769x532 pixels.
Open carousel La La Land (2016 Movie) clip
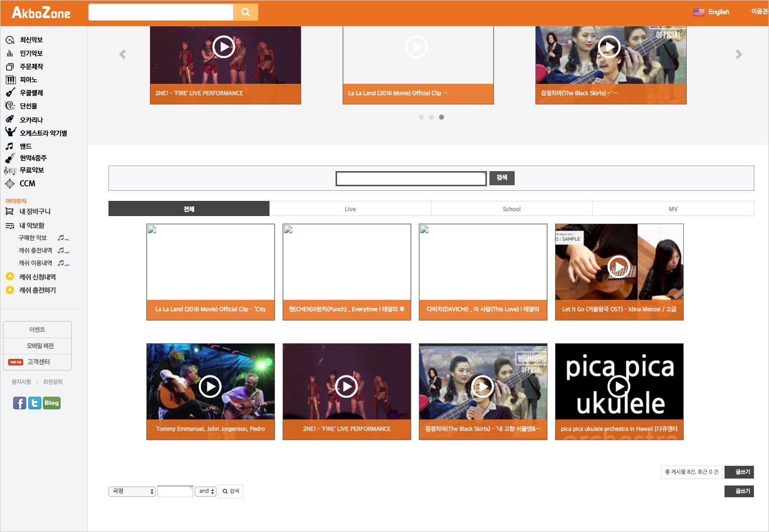point(418,65)
